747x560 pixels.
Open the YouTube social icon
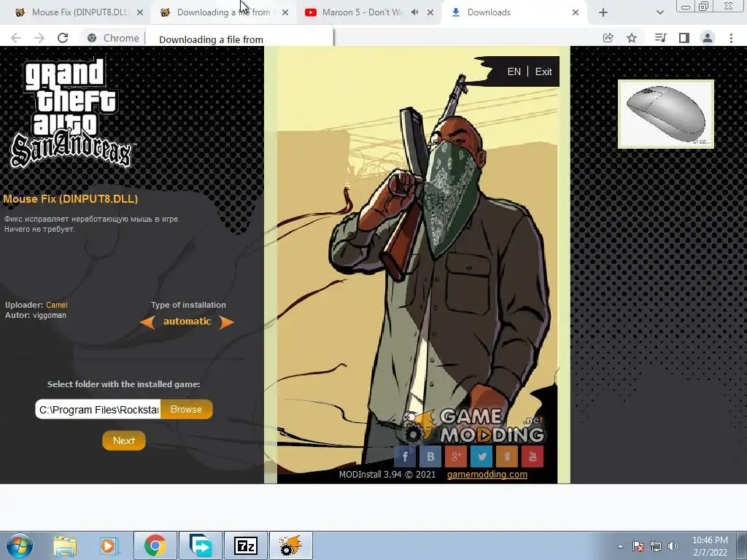point(533,456)
